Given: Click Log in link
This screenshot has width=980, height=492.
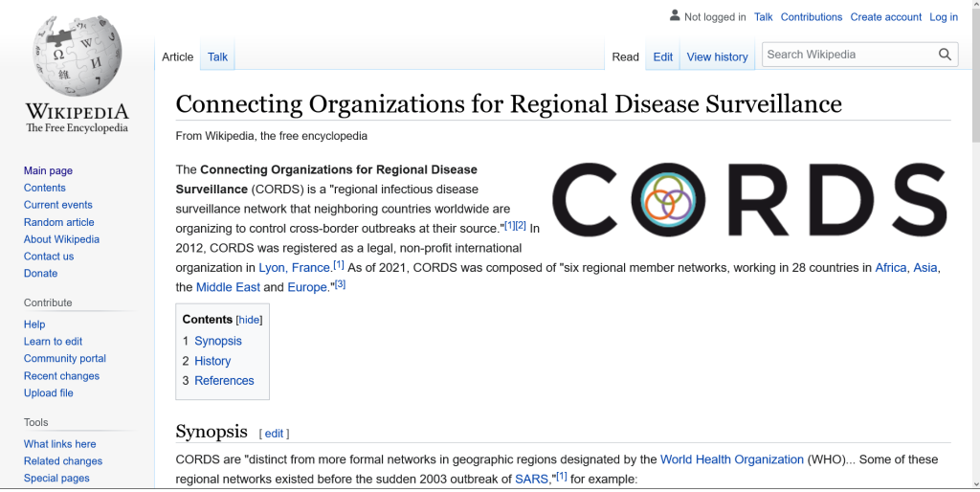Looking at the screenshot, I should click(943, 17).
